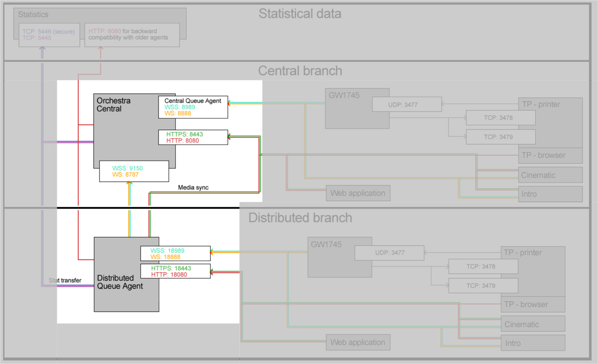Screen dimensions: 598x364
Task: Click Web application box in Central branch
Action: [x=358, y=193]
